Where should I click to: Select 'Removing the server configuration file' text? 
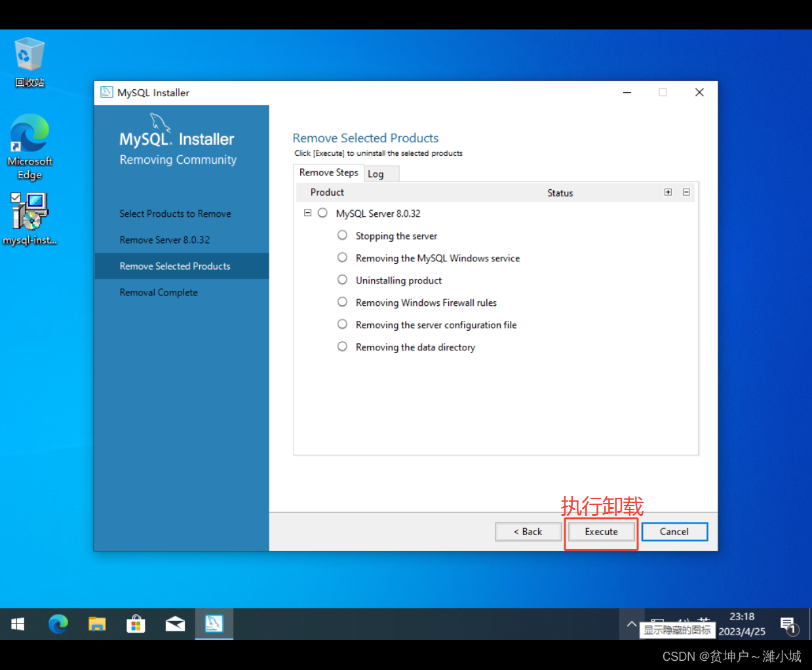[x=436, y=325]
